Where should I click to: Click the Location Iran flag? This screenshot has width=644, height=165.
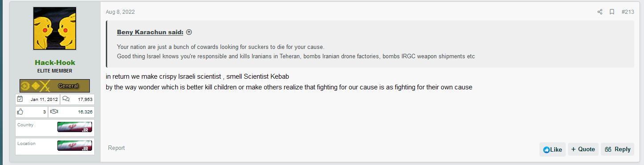coord(75,146)
